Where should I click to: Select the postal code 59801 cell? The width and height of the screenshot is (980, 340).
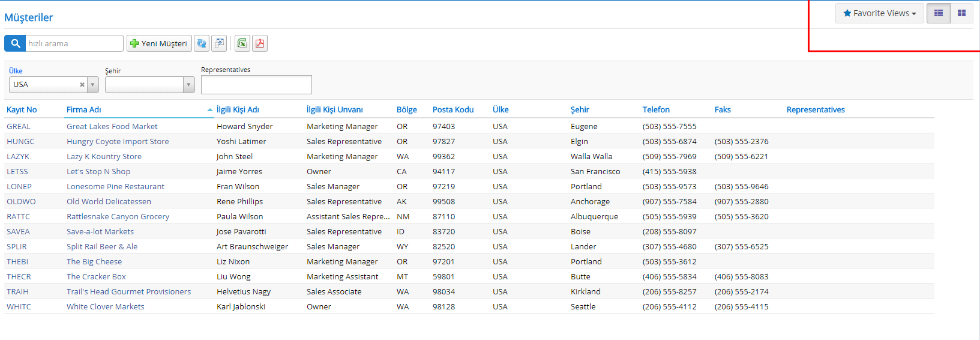pyautogui.click(x=443, y=276)
